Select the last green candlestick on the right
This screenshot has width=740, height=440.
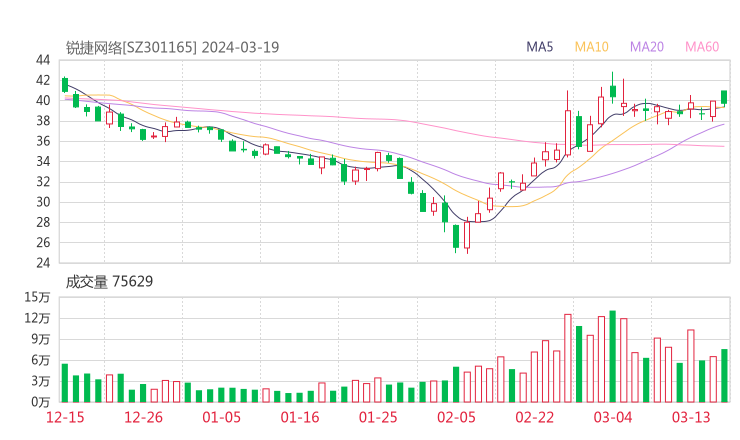click(x=724, y=97)
